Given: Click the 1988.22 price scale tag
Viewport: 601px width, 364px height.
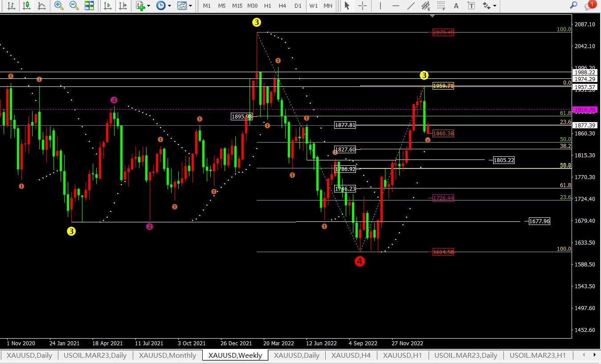Looking at the screenshot, I should tap(586, 72).
